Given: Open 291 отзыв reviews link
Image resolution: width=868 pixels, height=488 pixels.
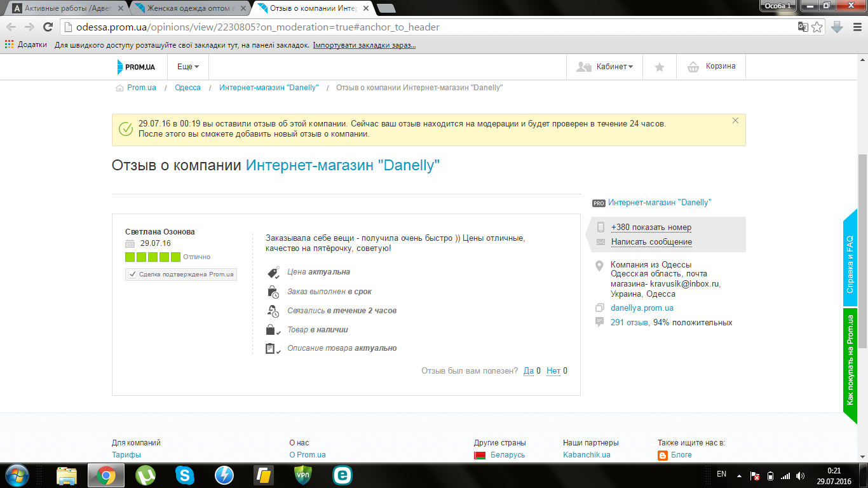Looking at the screenshot, I should point(630,323).
